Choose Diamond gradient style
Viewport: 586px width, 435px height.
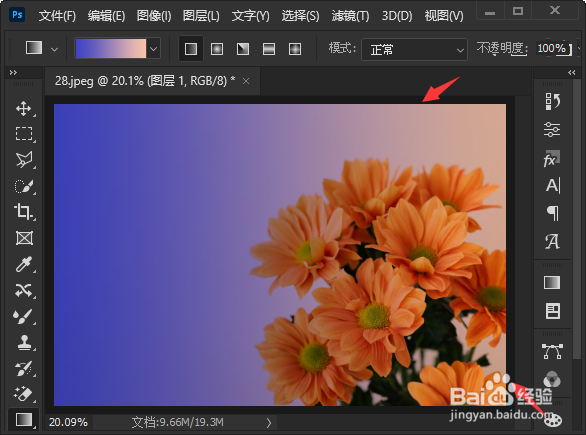coord(295,49)
